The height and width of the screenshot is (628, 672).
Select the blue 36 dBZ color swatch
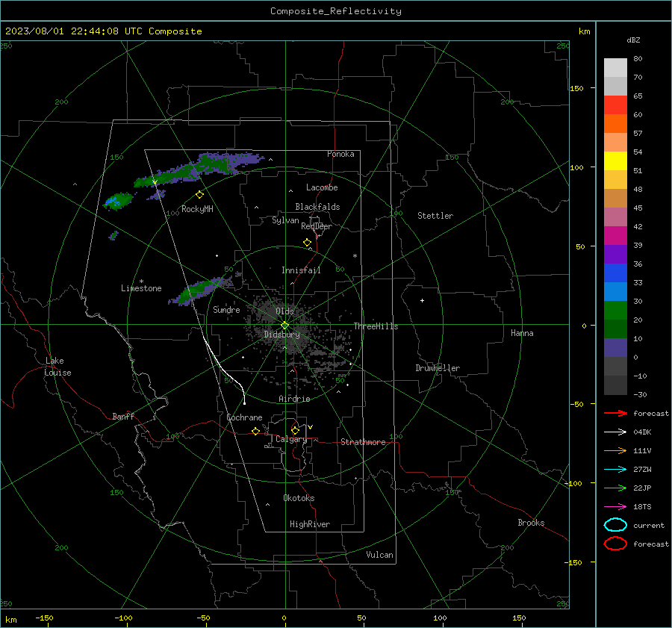[615, 273]
